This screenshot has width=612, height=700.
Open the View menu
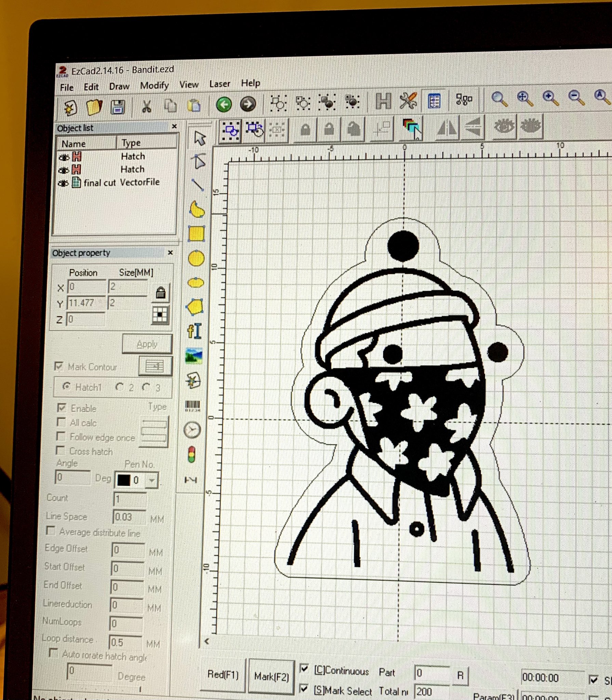[x=189, y=84]
